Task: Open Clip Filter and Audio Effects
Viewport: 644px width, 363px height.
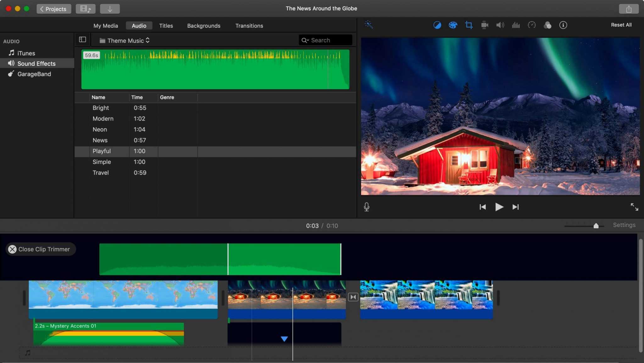Action: [547, 25]
